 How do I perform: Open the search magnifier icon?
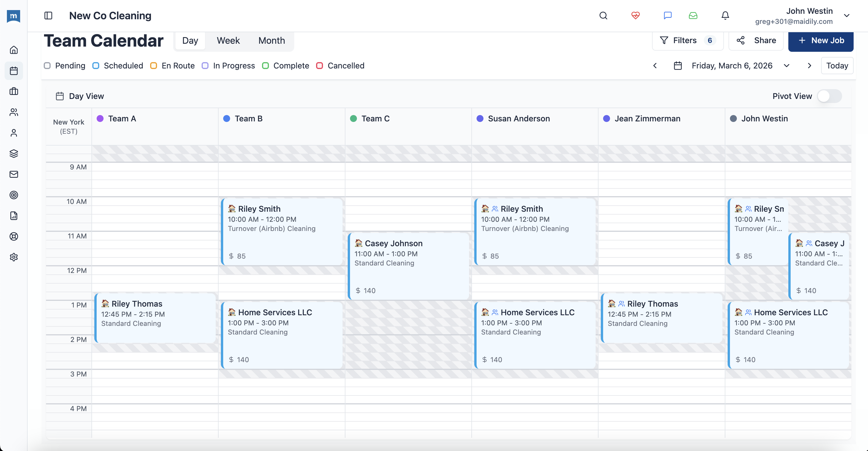pyautogui.click(x=603, y=16)
